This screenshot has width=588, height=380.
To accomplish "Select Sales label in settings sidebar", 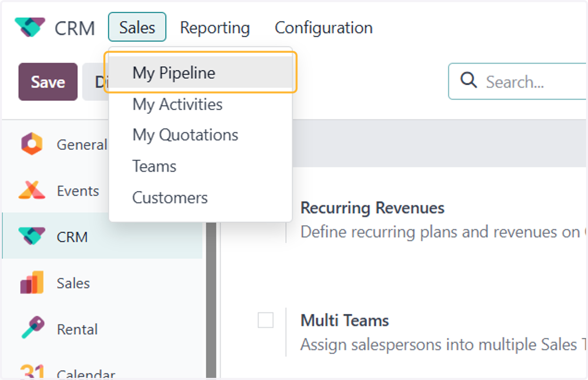I will click(x=73, y=283).
